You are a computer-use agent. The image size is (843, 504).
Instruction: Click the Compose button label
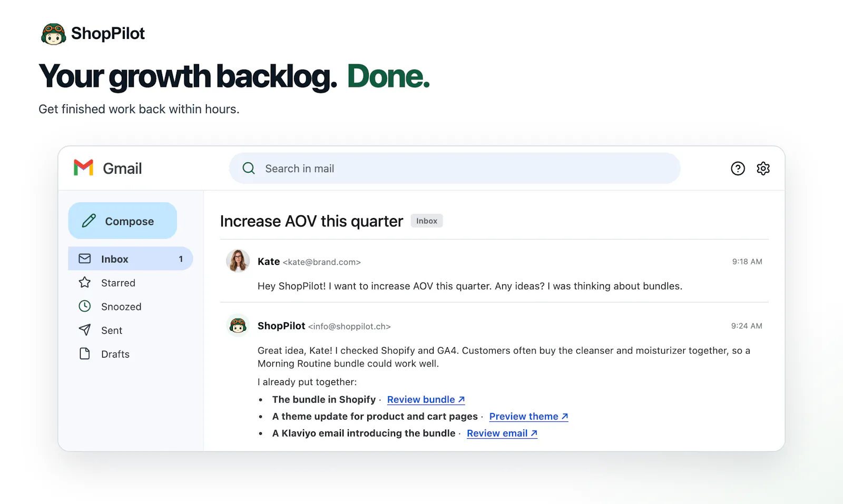click(130, 221)
